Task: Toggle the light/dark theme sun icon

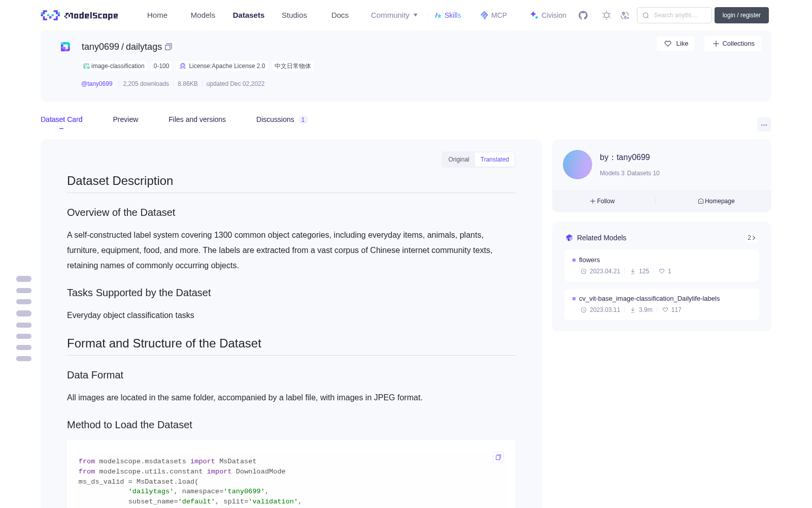Action: 606,15
